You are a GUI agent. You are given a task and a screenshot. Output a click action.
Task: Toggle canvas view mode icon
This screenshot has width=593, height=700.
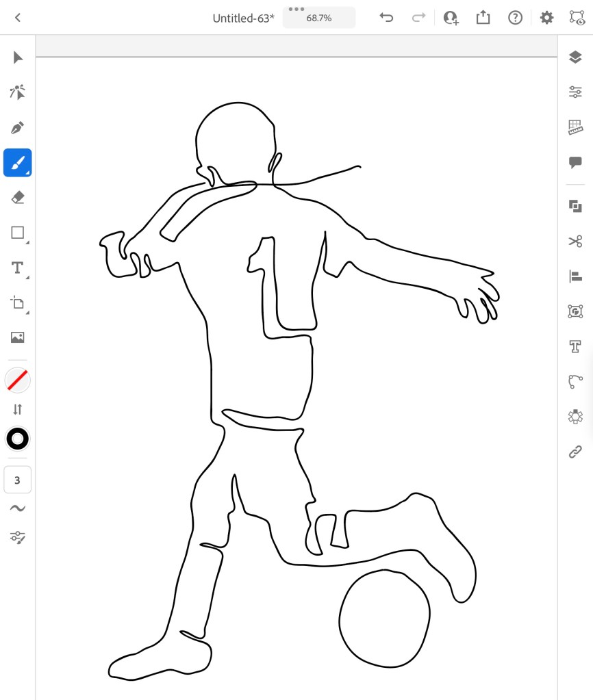pos(577,18)
